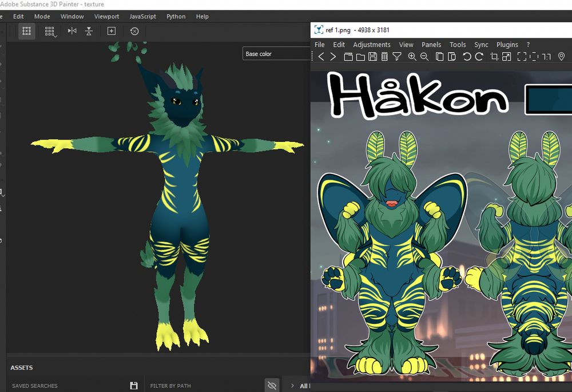Open the Viewport menu

pos(106,17)
